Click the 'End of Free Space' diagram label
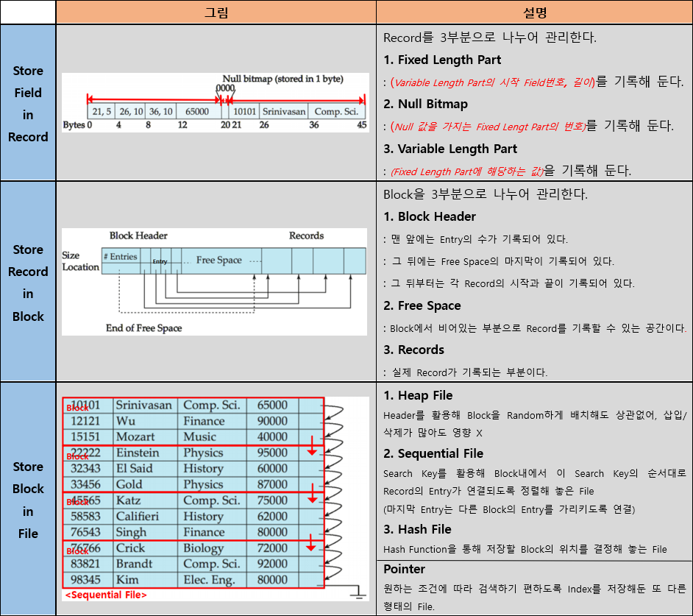Screen dimensions: 693x616 143,328
